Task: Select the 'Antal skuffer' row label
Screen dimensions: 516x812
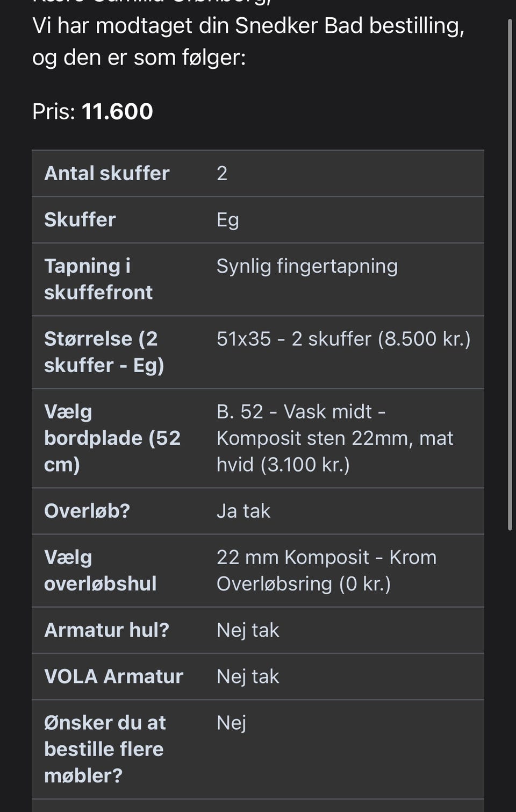Action: 106,173
